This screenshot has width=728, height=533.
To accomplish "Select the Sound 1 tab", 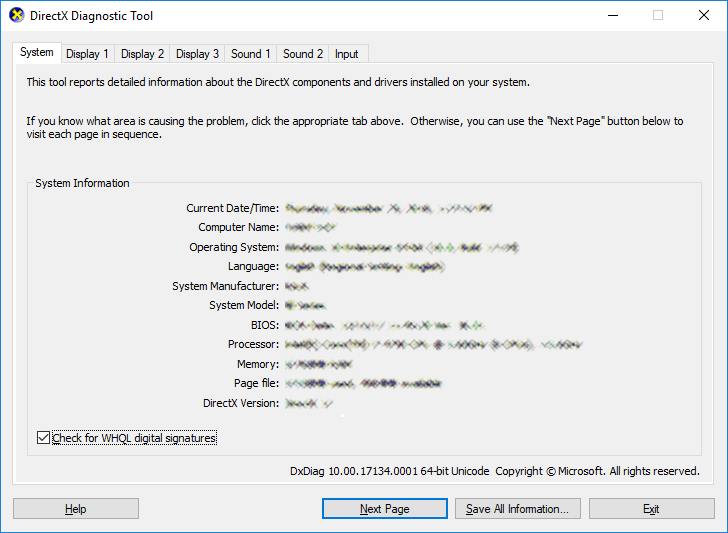I will pyautogui.click(x=251, y=54).
